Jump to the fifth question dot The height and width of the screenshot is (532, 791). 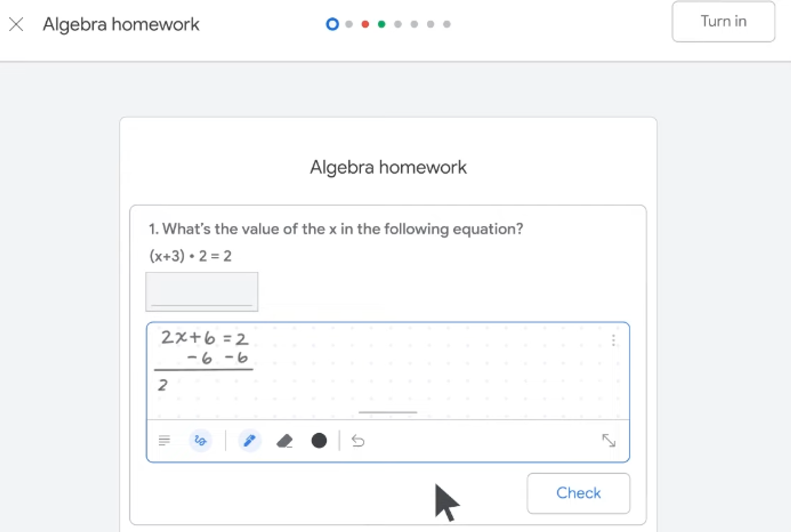[398, 24]
